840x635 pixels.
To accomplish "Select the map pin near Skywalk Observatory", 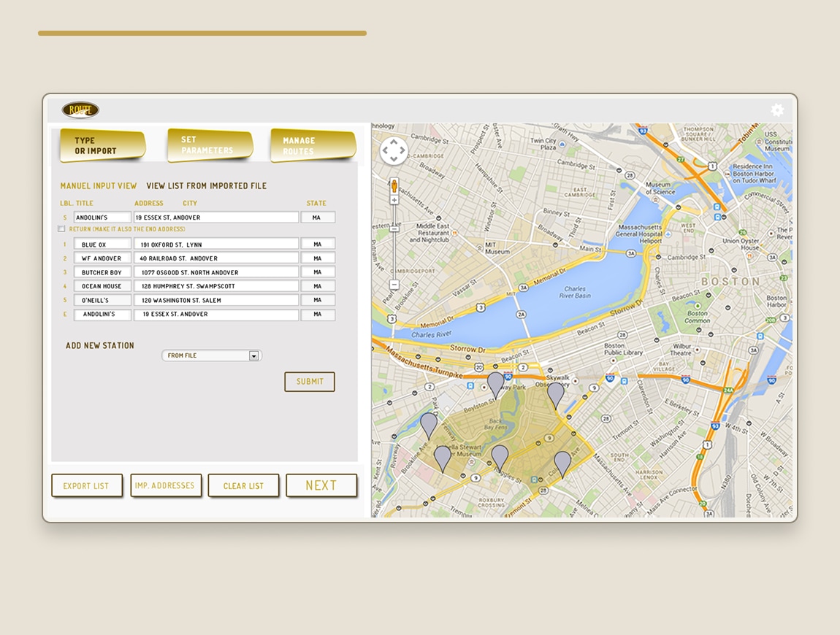I will click(x=556, y=396).
